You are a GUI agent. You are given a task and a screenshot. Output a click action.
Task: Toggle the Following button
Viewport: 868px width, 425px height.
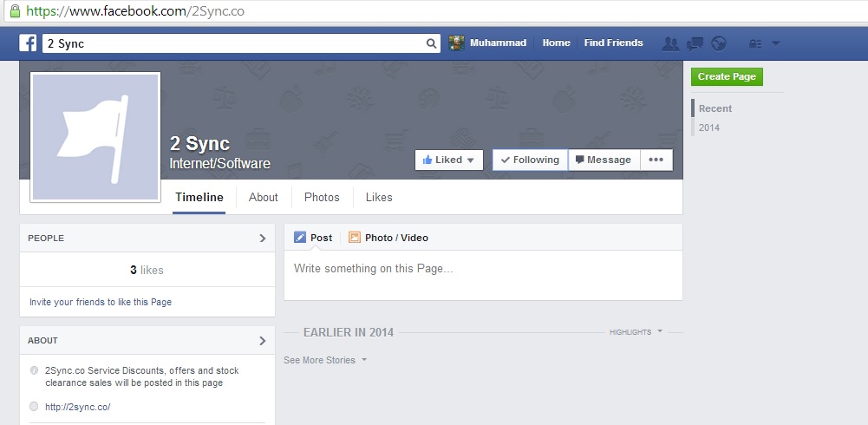click(x=530, y=160)
